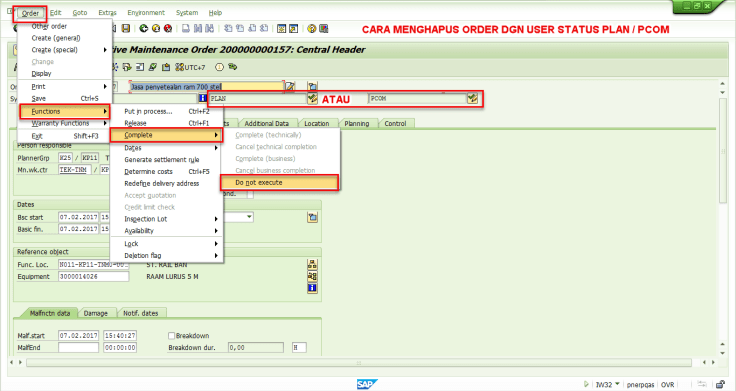736x391 pixels.
Task: Click the Save icon in the standard toolbar
Action: (x=125, y=29)
